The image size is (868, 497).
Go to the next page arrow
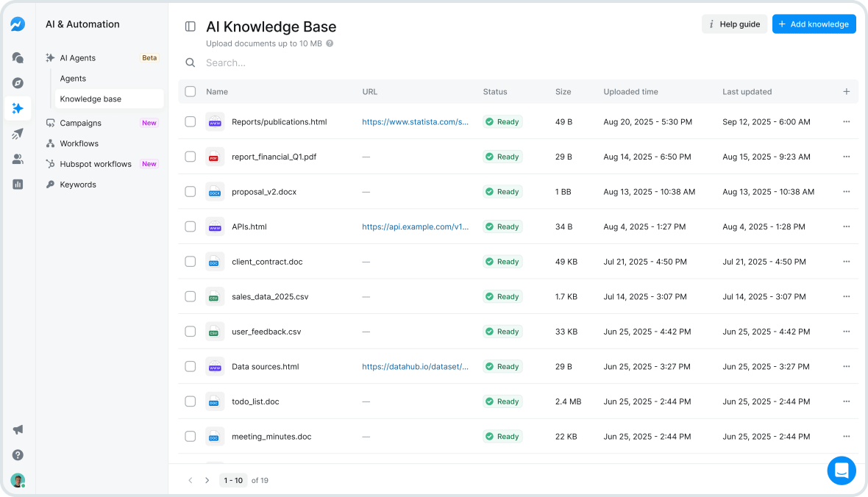click(207, 480)
